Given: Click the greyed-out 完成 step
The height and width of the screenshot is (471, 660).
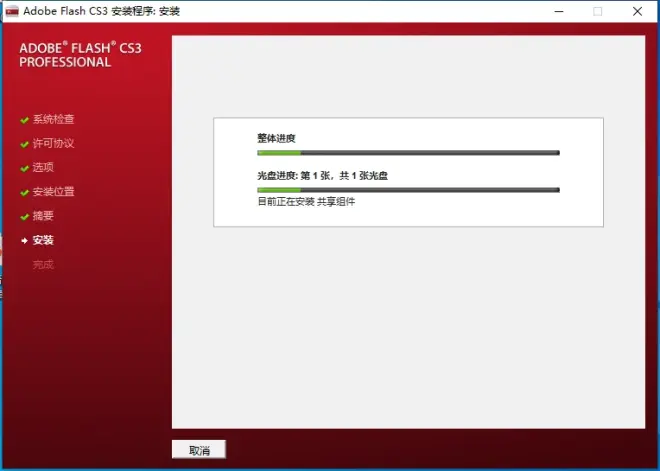Looking at the screenshot, I should point(43,265).
